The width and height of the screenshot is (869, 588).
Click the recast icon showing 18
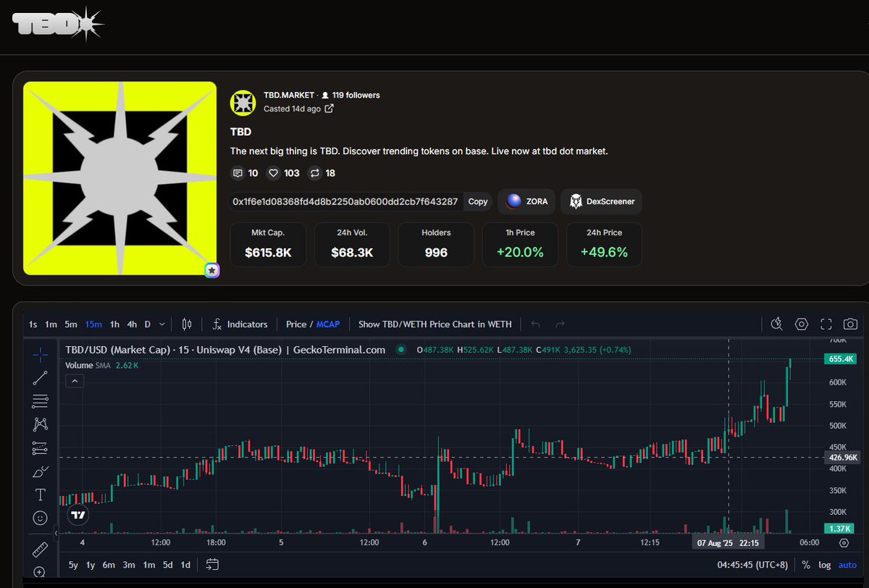[x=315, y=173]
